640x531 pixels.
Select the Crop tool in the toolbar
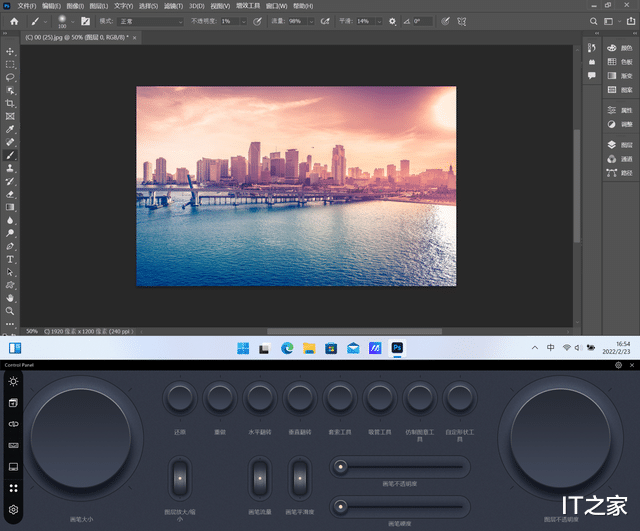pos(10,102)
